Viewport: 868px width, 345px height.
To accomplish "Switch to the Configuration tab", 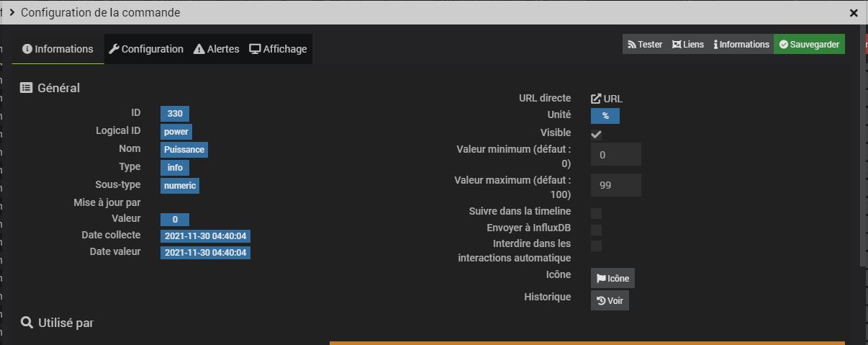I will [146, 49].
